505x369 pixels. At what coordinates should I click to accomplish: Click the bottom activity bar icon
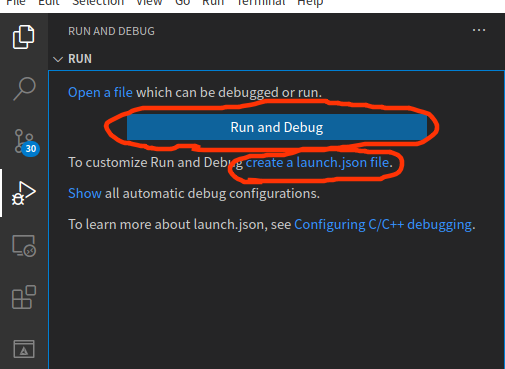tap(24, 349)
